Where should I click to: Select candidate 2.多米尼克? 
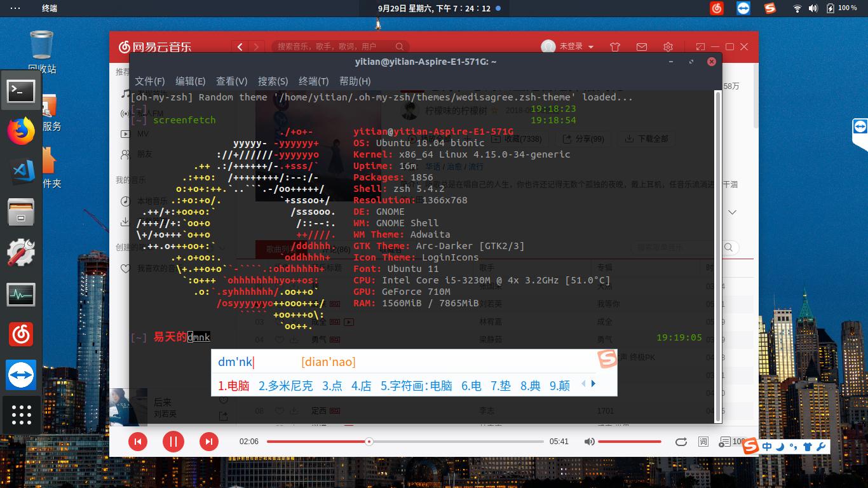(x=286, y=386)
